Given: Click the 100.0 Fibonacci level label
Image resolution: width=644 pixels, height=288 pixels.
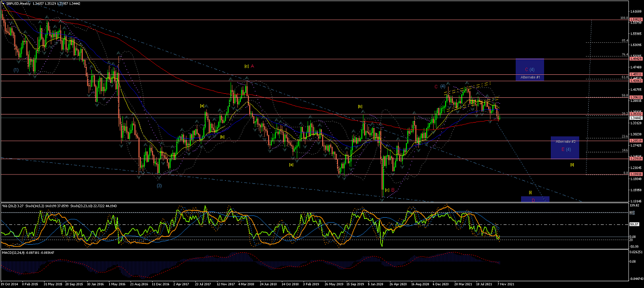Looking at the screenshot, I should [x=624, y=18].
